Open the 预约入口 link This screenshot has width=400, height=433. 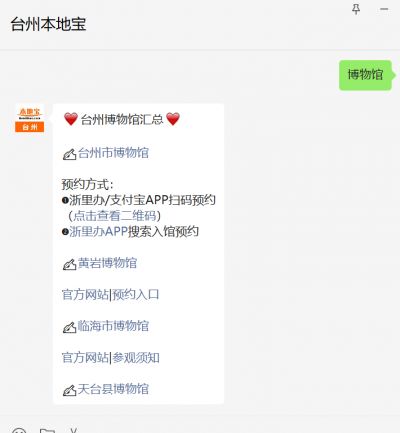pos(135,295)
